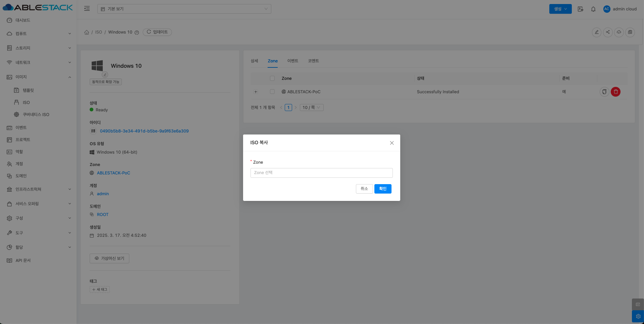
Task: Open the notifications bell icon
Action: click(593, 9)
